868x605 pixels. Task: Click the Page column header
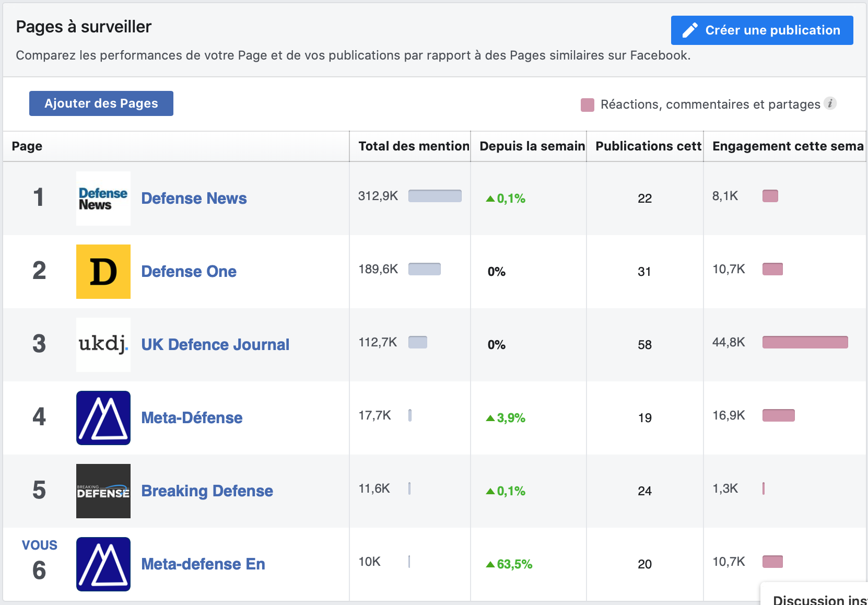(x=176, y=146)
